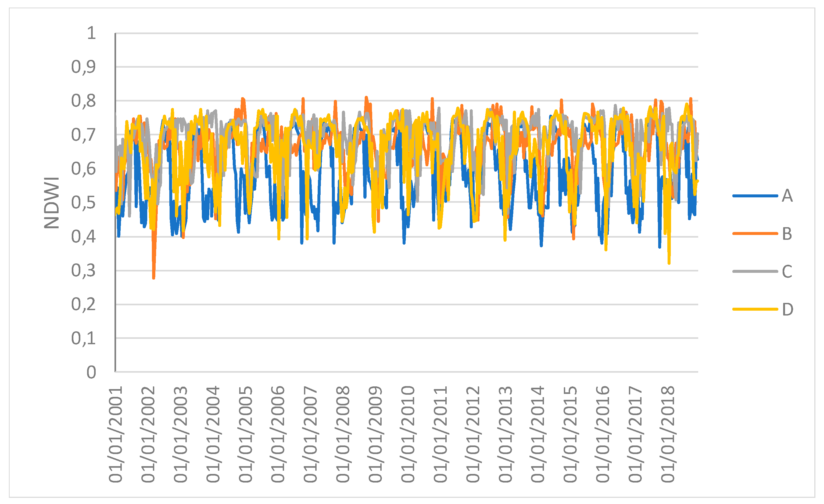
Task: Click the 01/01/2014 x-axis date label
Action: (538, 434)
